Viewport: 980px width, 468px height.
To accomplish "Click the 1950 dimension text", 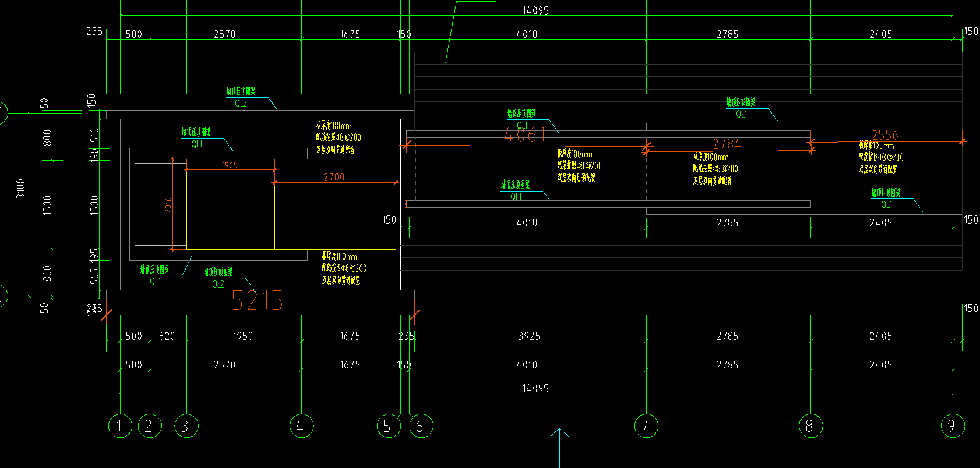I will tap(243, 336).
